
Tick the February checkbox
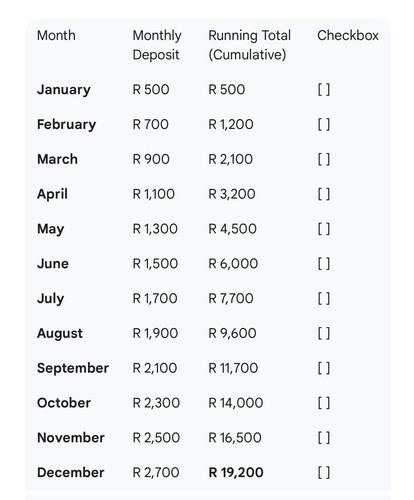click(324, 125)
